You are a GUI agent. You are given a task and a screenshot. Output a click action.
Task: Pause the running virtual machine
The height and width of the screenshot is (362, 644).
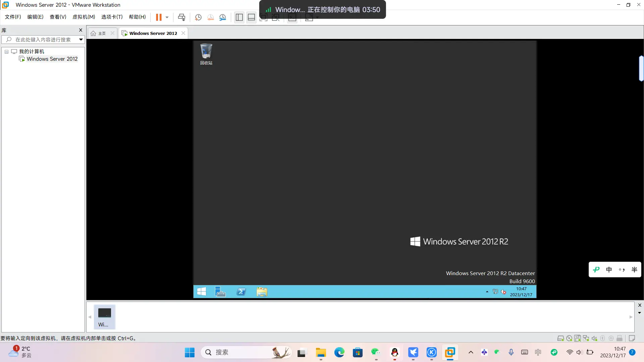tap(159, 17)
